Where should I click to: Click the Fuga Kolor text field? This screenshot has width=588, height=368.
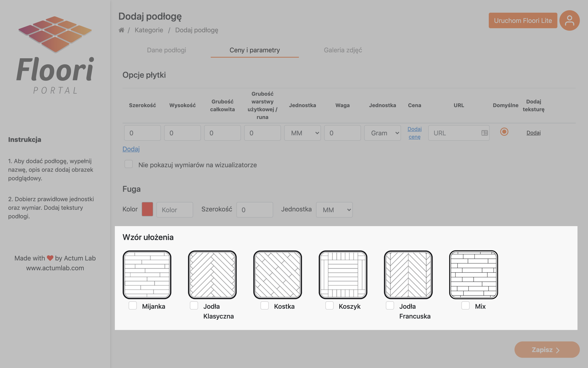tap(175, 210)
